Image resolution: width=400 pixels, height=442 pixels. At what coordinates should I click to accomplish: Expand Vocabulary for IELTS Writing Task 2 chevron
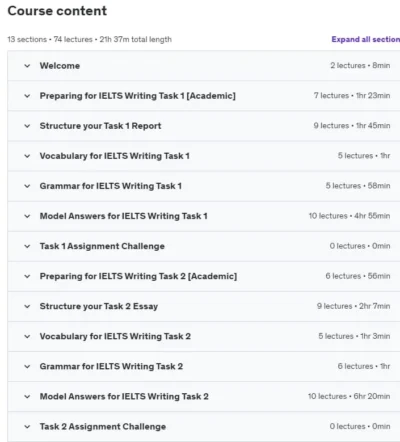pyautogui.click(x=27, y=336)
